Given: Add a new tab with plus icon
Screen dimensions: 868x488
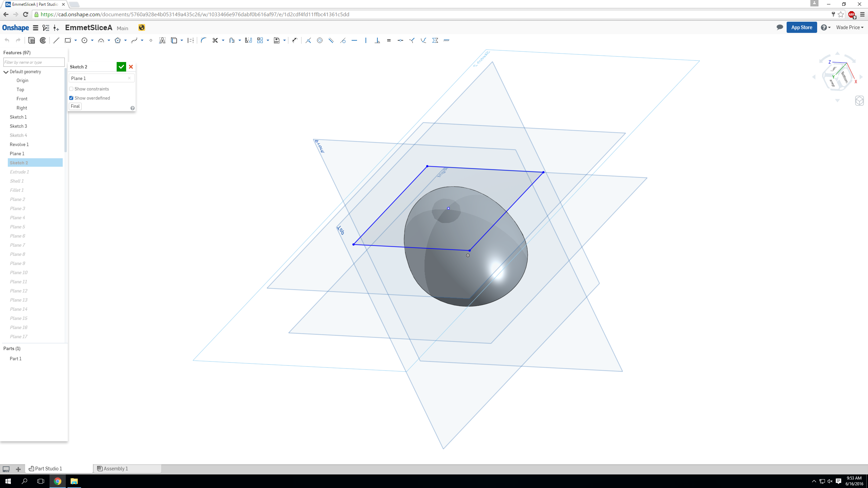Looking at the screenshot, I should tap(18, 469).
